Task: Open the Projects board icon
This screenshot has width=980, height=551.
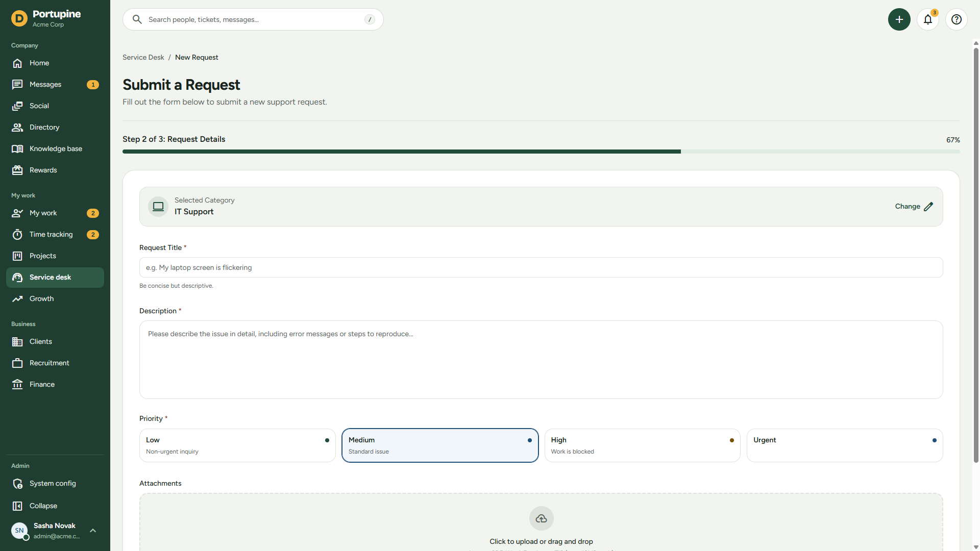Action: [17, 256]
